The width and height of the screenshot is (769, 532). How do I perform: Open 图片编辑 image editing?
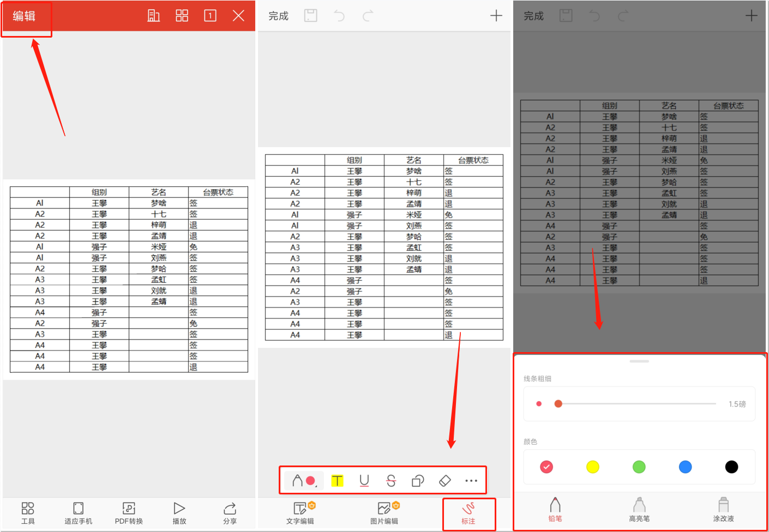pyautogui.click(x=384, y=513)
